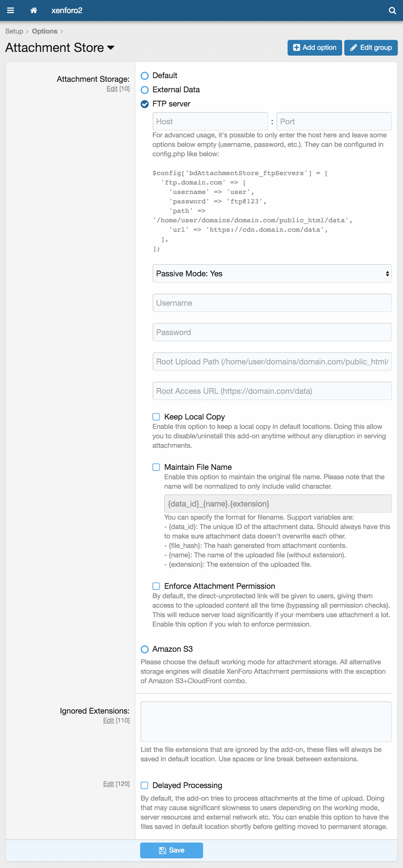Screen dimensions: 403x868
Task: Click the FTP Host input field
Action: [x=210, y=122]
